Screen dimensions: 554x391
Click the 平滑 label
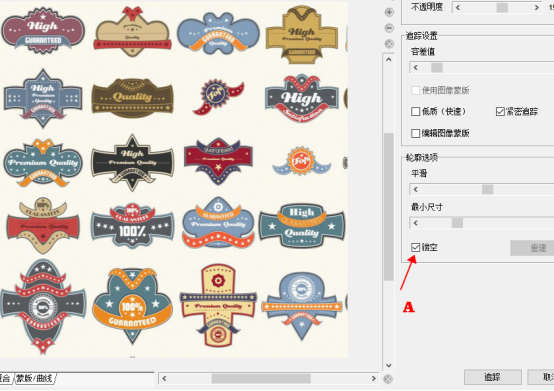coord(419,173)
